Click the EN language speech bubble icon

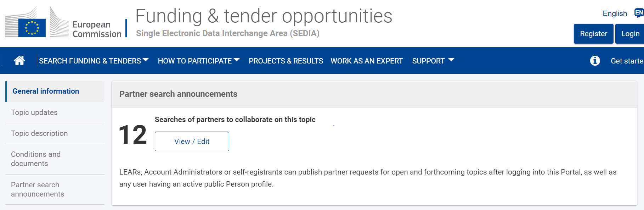[x=639, y=13]
